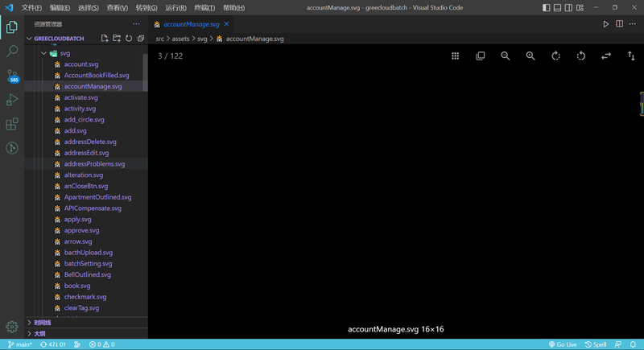Run the file with the play icon

click(606, 24)
